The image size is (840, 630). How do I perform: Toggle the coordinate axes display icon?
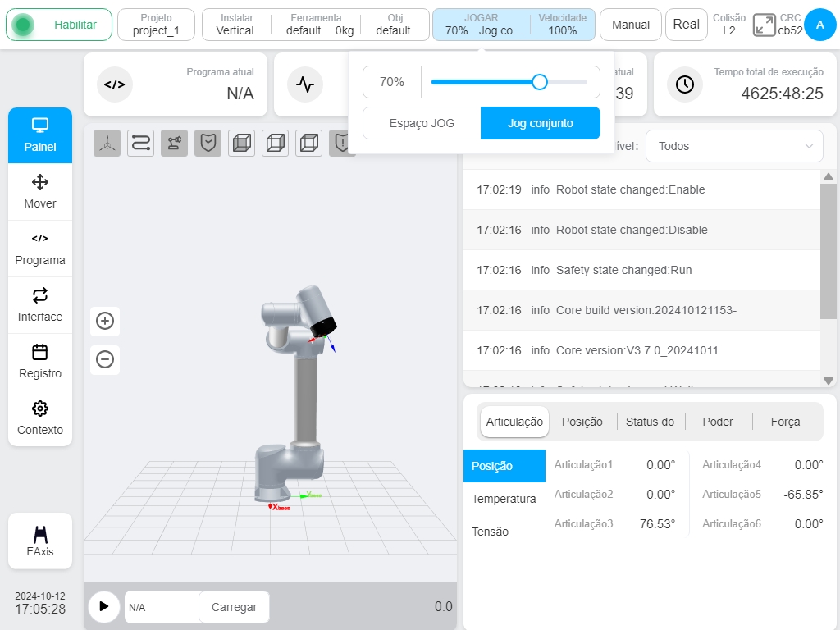[107, 143]
